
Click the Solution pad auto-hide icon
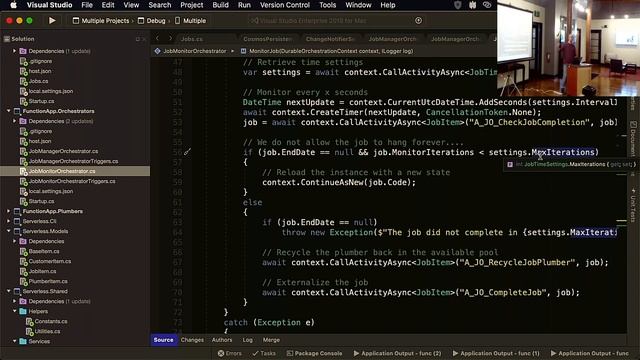(x=138, y=39)
